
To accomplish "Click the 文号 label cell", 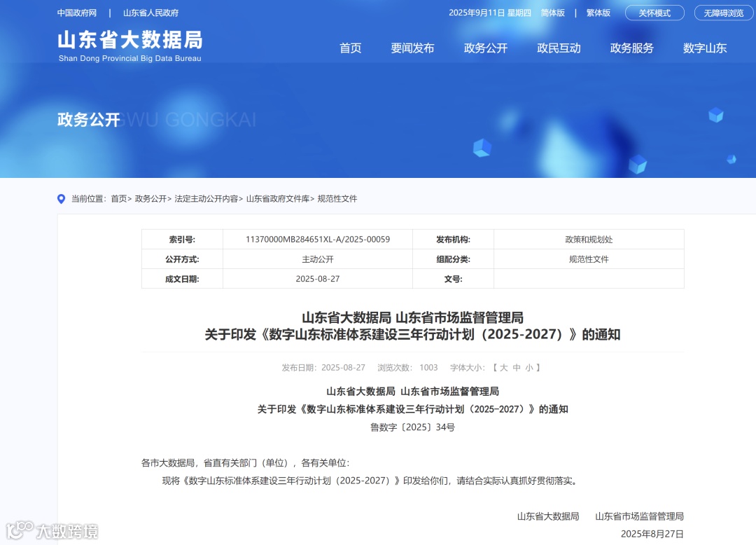I will tap(453, 279).
